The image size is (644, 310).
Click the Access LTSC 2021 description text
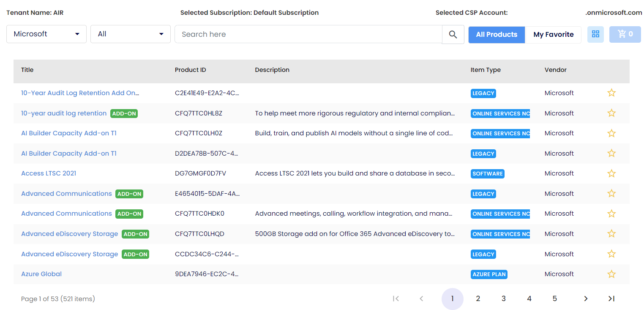click(x=355, y=173)
